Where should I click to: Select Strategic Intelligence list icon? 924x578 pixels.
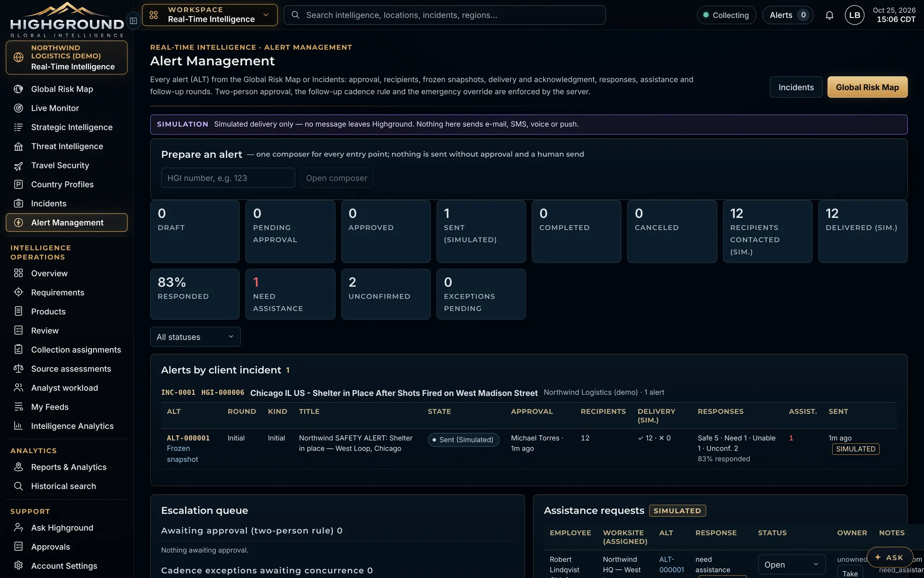[18, 127]
